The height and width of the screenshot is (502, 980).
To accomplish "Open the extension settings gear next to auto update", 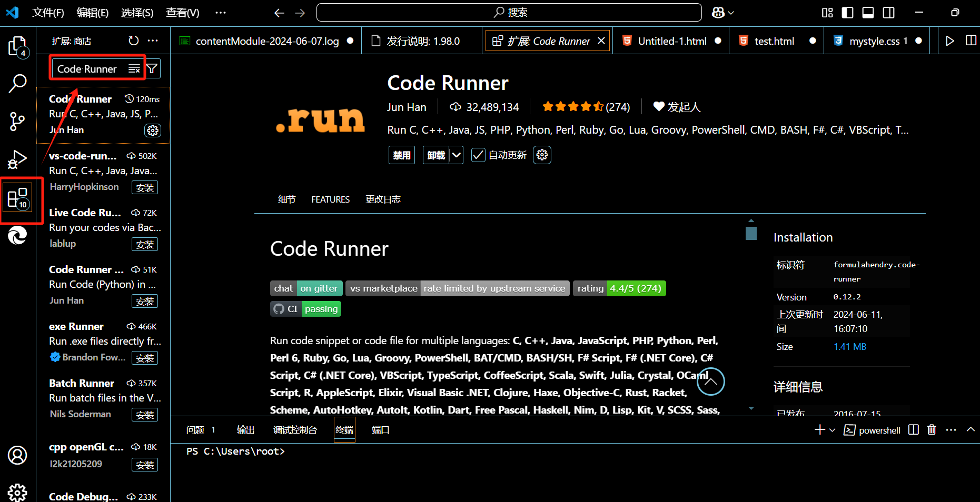I will 542,155.
